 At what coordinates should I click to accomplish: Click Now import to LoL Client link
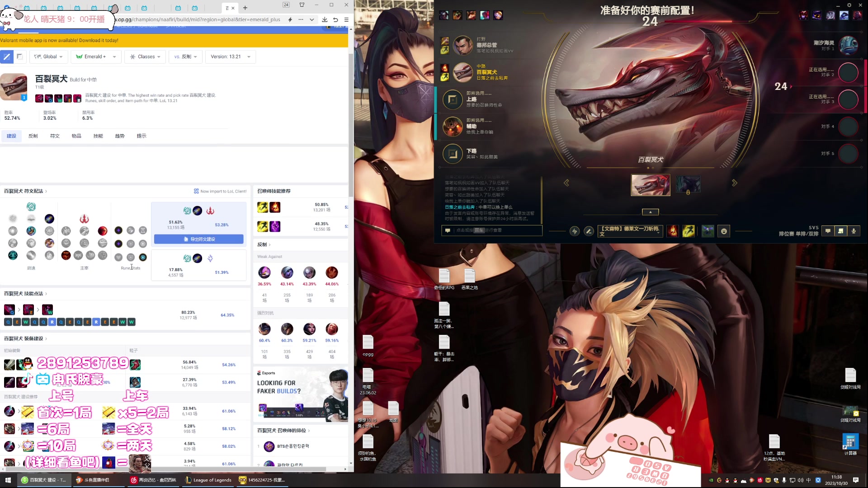click(220, 191)
